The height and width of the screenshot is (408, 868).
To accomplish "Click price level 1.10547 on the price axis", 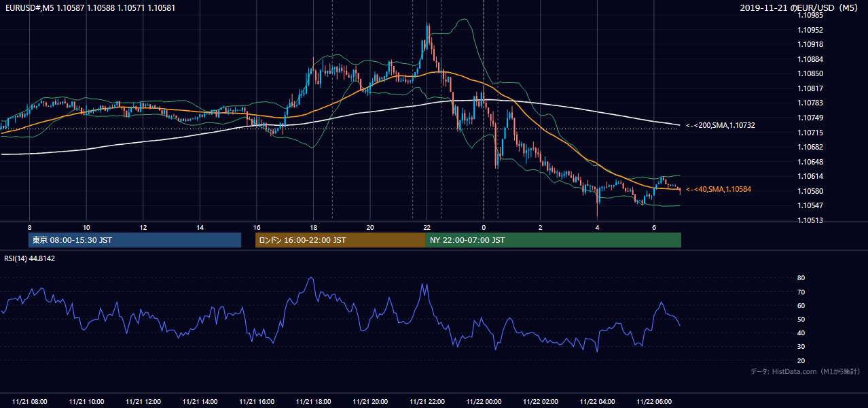I will click(x=810, y=205).
